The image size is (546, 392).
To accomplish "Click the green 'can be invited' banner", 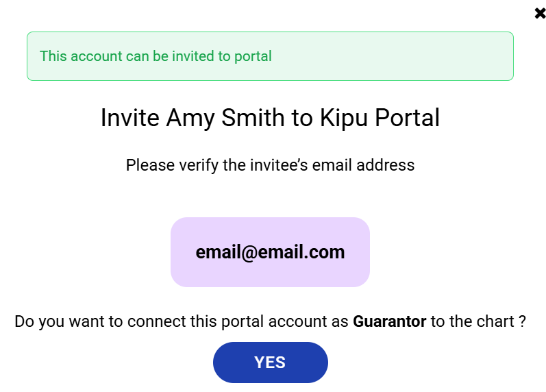I will click(x=270, y=56).
